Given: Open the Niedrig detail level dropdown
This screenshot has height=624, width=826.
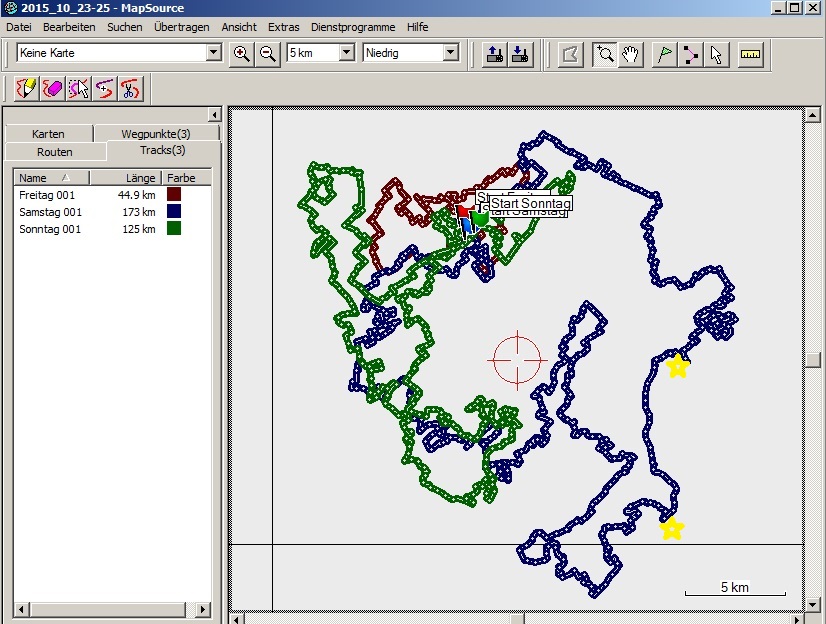Looking at the screenshot, I should click(x=450, y=53).
